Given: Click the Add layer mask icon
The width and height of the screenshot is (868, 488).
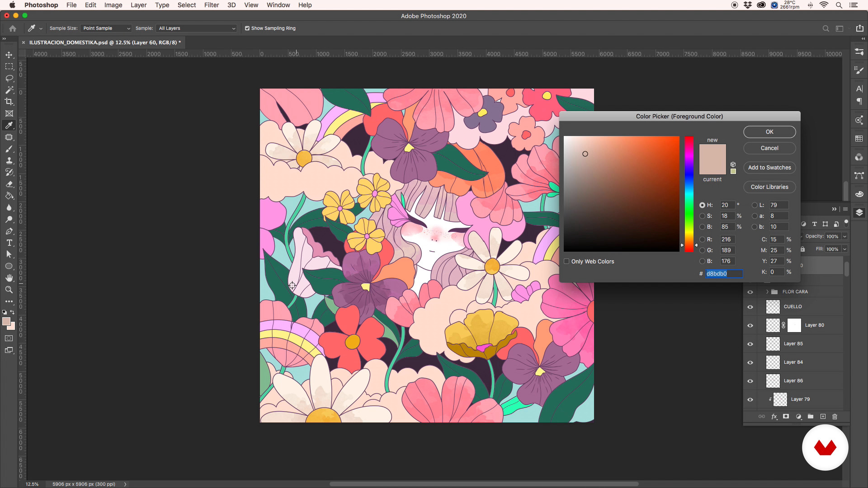Looking at the screenshot, I should point(786,417).
